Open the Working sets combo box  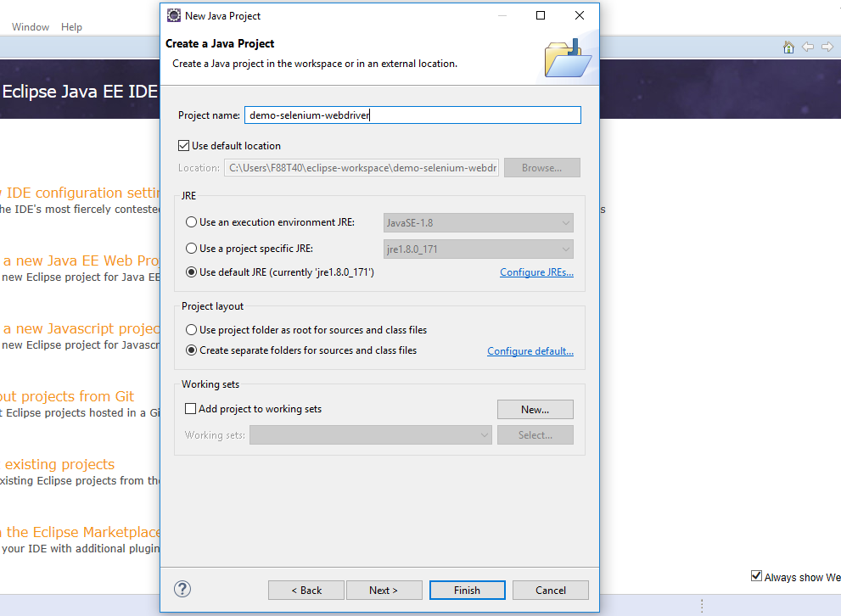tap(371, 434)
